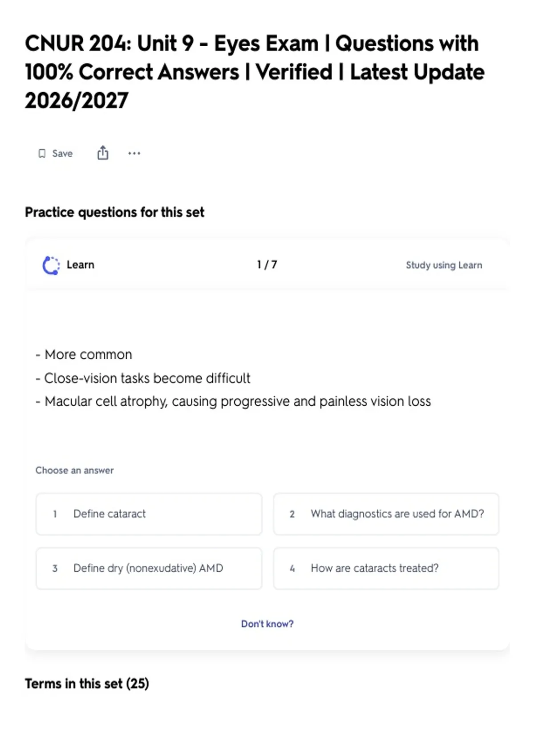Click number 1 badge on first answer
Screen dimensions: 534x756
(x=55, y=514)
